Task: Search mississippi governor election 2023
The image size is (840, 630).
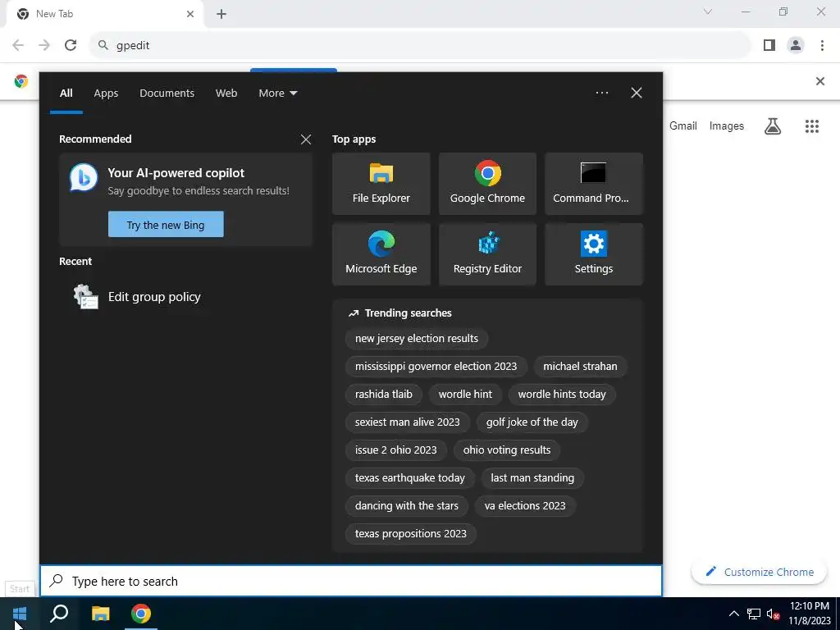Action: [436, 367]
